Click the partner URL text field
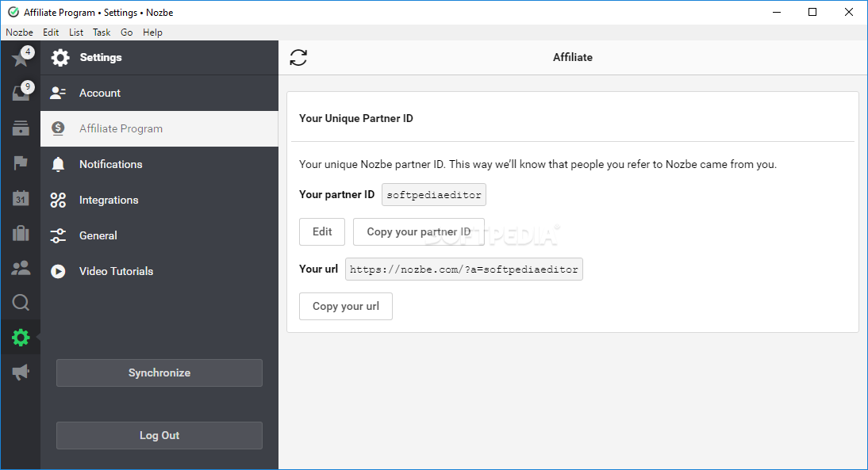 (x=464, y=269)
